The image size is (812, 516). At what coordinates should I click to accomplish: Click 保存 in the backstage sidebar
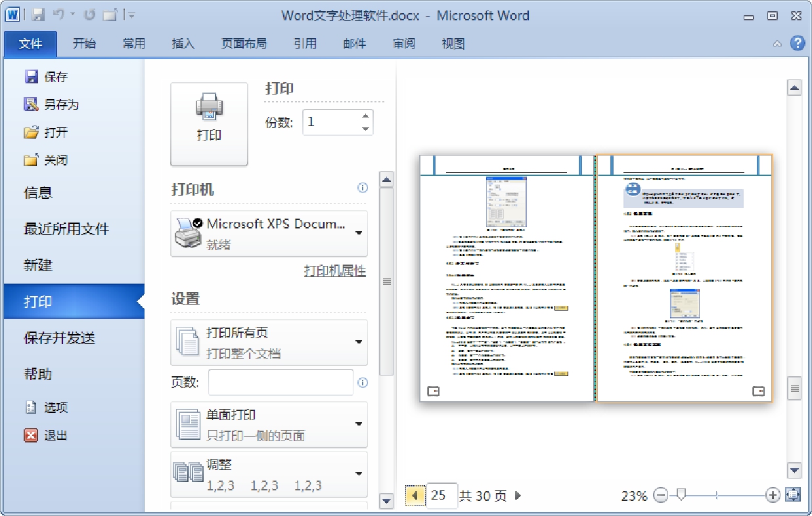tap(46, 77)
